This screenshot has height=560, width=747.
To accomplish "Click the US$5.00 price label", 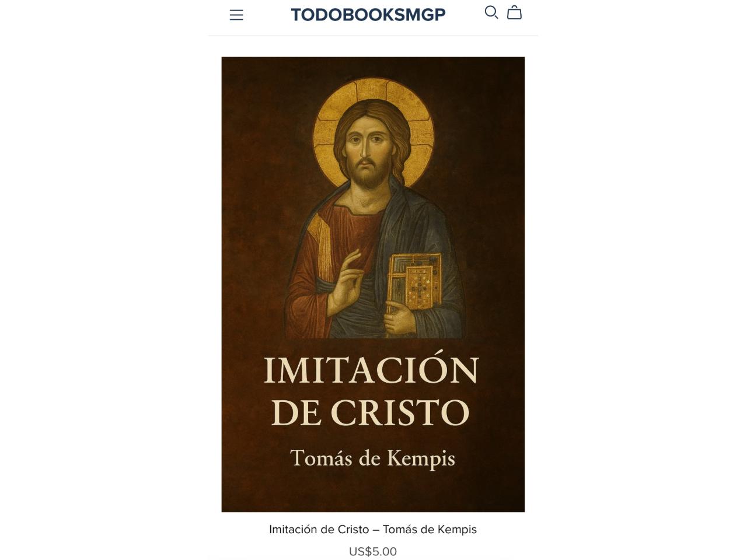I will [x=373, y=551].
